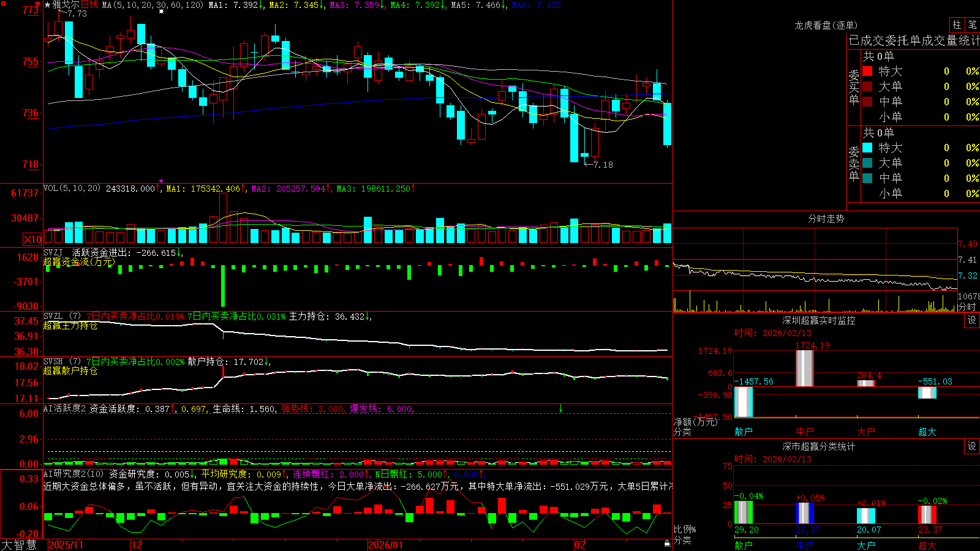Click the 时间: 2026/02/13 in 深圳超赢实时监控
This screenshot has width=980, height=551.
coord(773,333)
